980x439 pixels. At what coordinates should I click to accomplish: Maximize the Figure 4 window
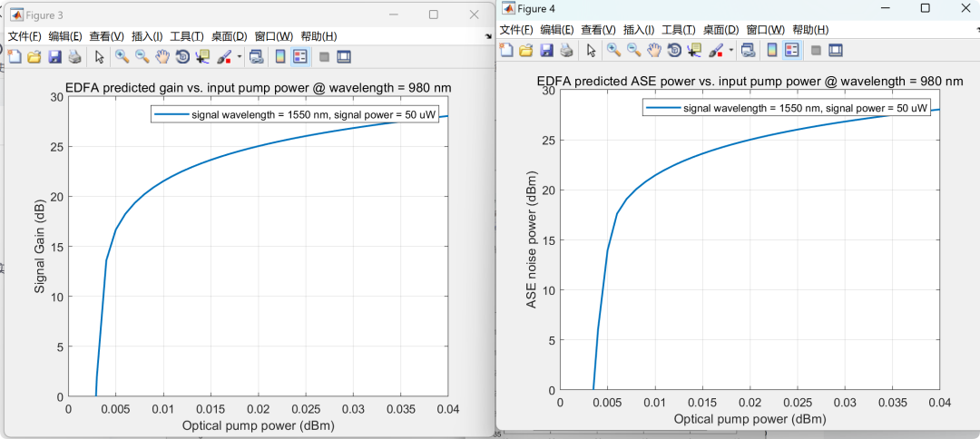pos(926,7)
